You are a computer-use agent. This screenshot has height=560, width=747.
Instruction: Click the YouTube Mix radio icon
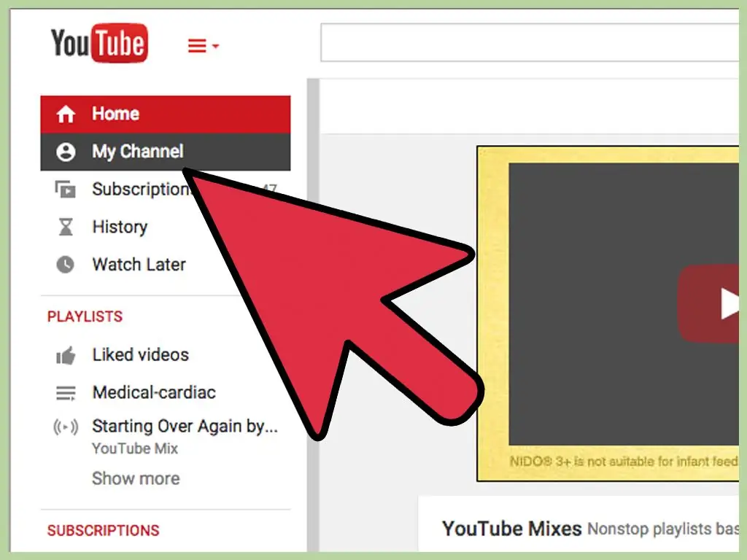66,427
